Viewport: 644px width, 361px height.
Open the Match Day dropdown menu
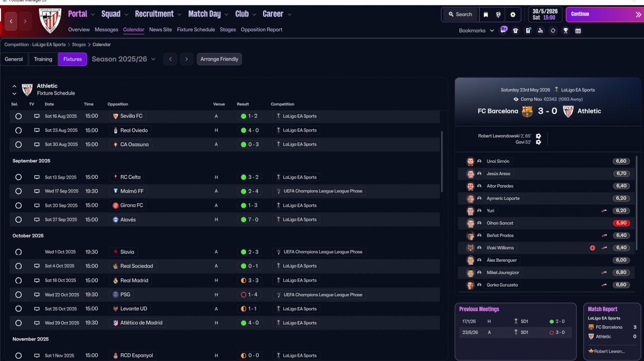[208, 14]
